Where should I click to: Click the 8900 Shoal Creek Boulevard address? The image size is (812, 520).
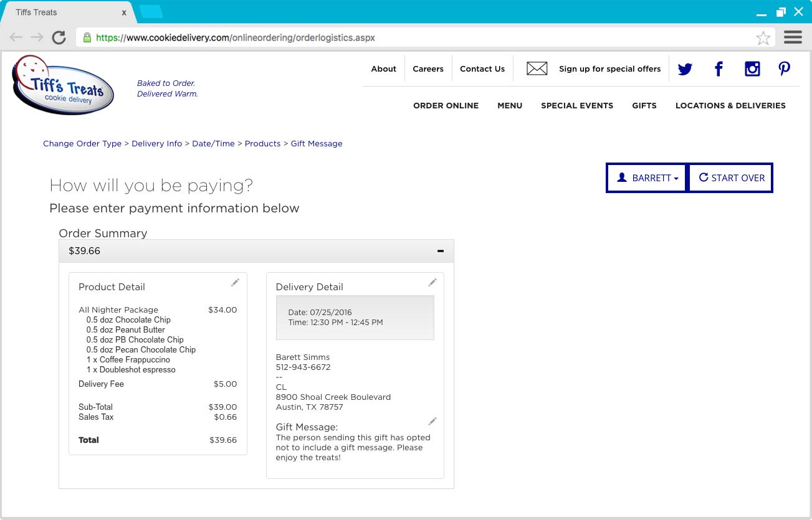[333, 397]
